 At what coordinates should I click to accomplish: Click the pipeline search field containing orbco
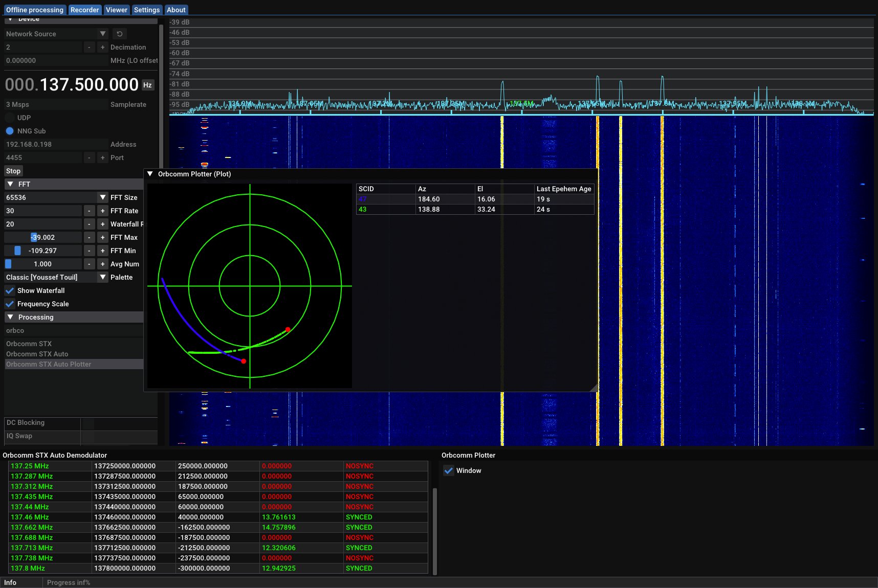[x=74, y=330]
